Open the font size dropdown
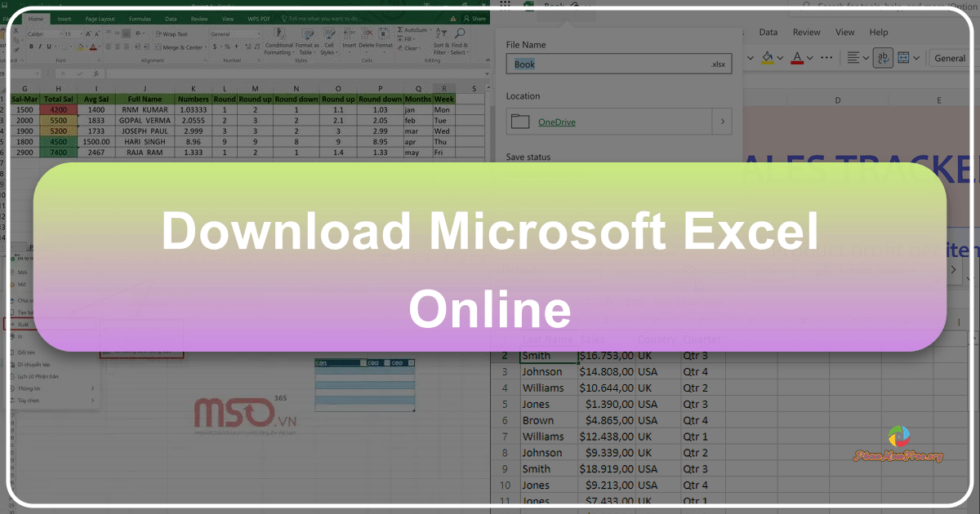 pos(73,33)
